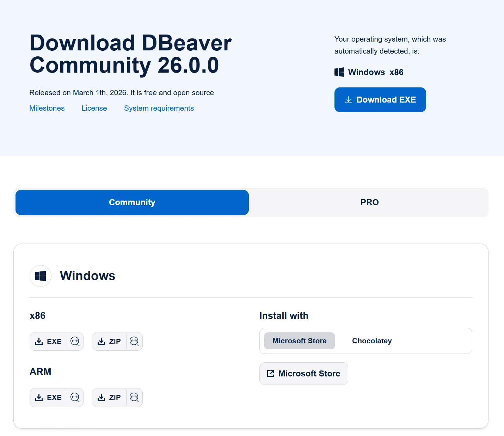Download the x86 ZIP archive
The width and height of the screenshot is (504, 436).
pyautogui.click(x=109, y=341)
